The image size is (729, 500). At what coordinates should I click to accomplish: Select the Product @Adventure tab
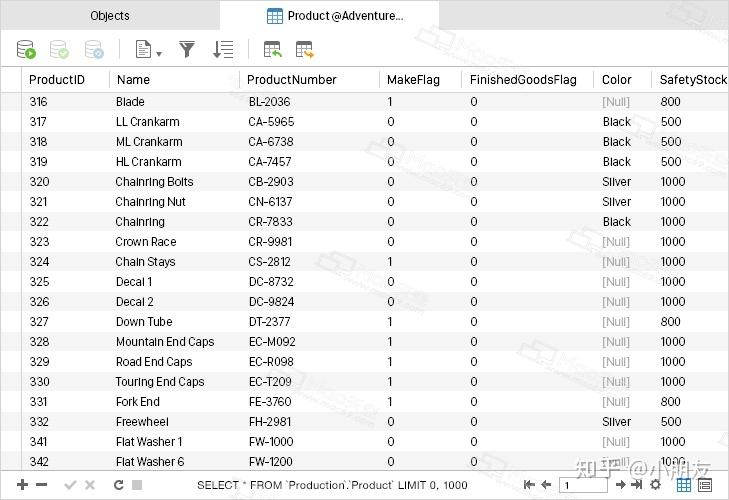coord(329,16)
